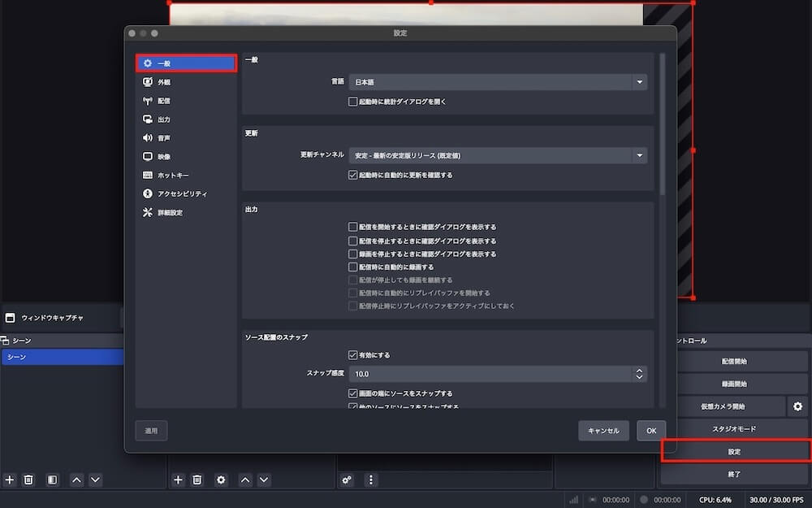Click the settings dialog vertical scrollbar
Image resolution: width=812 pixels, height=508 pixels.
[662, 124]
